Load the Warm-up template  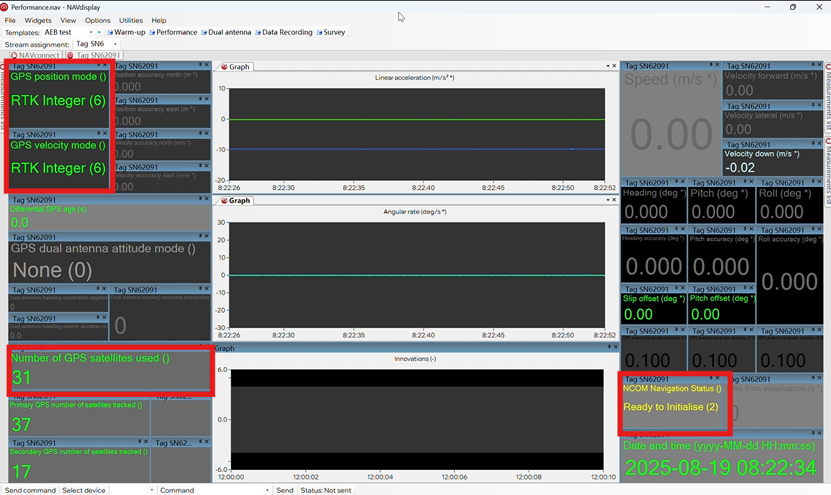(126, 32)
